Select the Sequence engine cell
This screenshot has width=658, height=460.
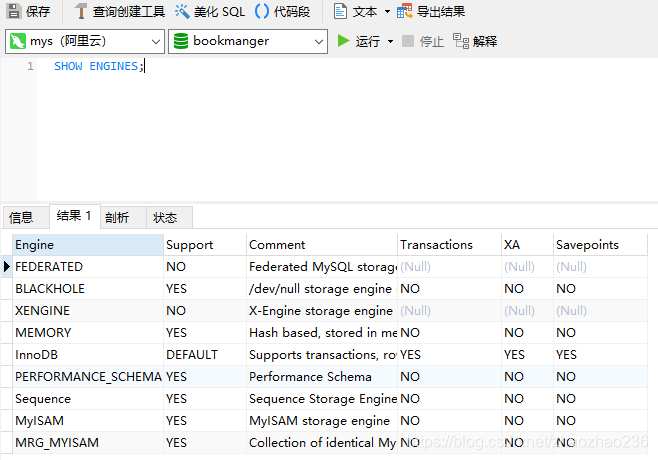click(88, 399)
